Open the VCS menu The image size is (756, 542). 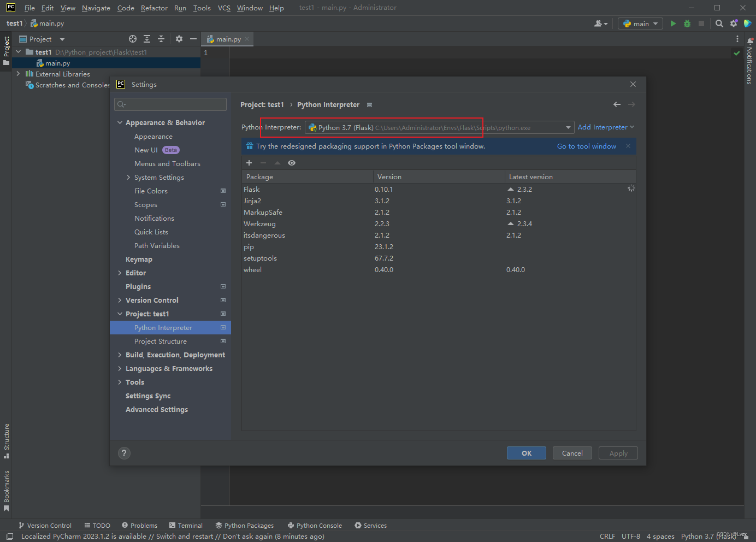pyautogui.click(x=224, y=8)
